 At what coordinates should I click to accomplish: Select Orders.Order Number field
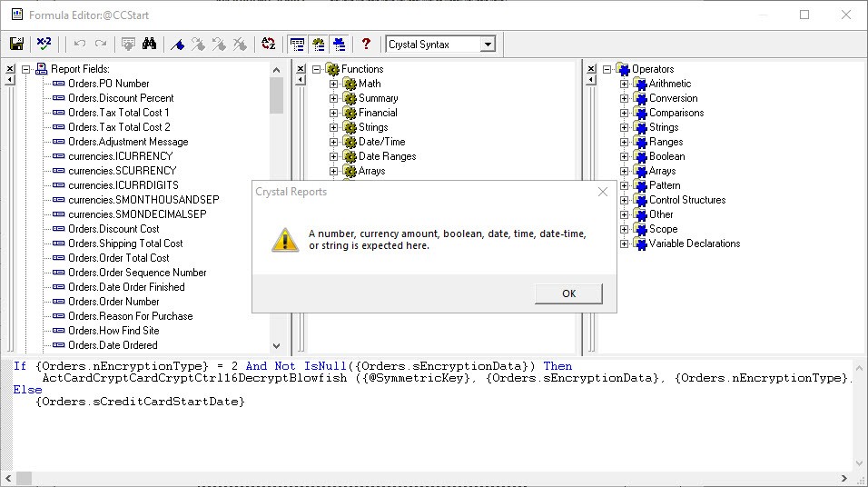[113, 302]
